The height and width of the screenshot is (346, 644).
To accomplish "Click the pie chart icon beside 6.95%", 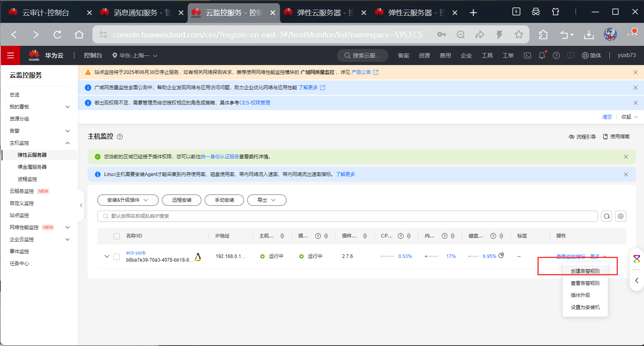I will (x=501, y=255).
